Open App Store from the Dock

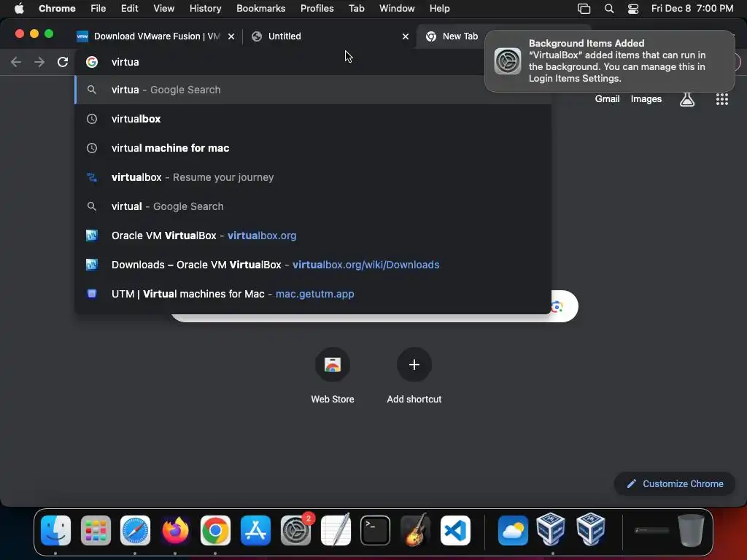255,530
